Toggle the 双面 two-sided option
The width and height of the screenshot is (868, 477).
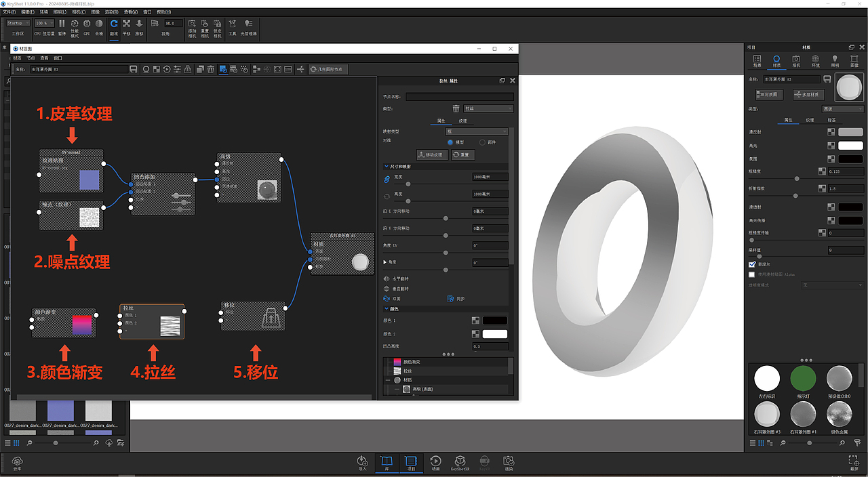click(387, 298)
